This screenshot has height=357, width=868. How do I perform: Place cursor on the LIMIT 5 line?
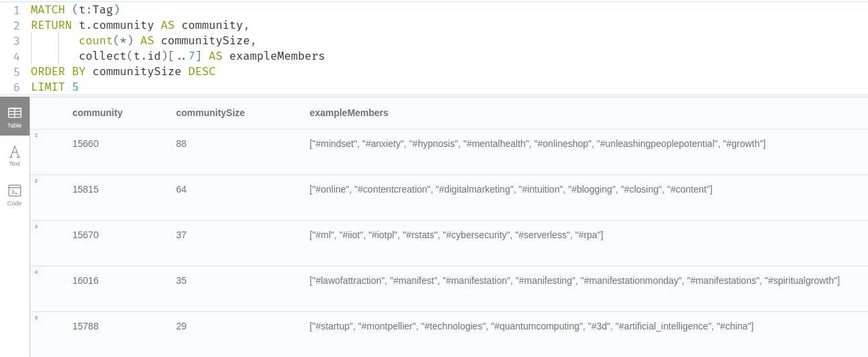coord(58,87)
